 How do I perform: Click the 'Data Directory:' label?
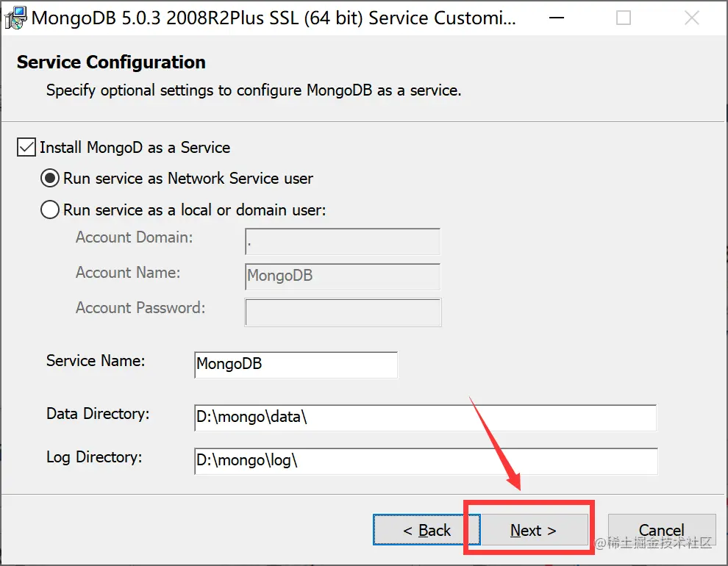98,413
